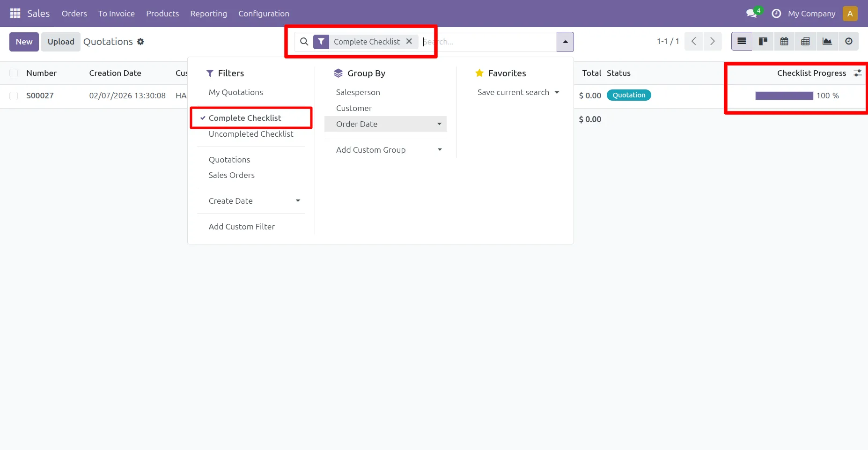The height and width of the screenshot is (450, 868).
Task: Switch to Kanban view
Action: tap(763, 42)
